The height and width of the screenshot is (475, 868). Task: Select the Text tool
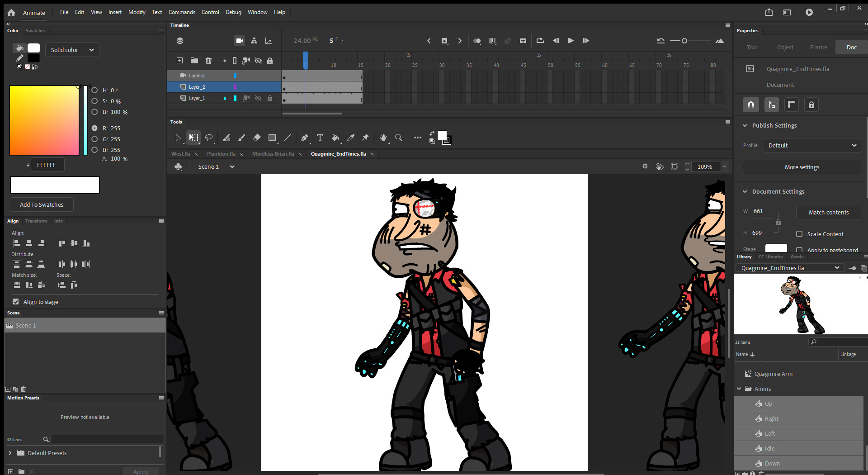pyautogui.click(x=320, y=138)
